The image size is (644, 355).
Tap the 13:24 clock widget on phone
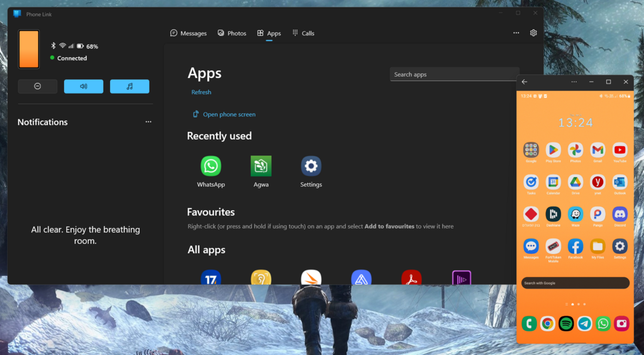click(575, 123)
